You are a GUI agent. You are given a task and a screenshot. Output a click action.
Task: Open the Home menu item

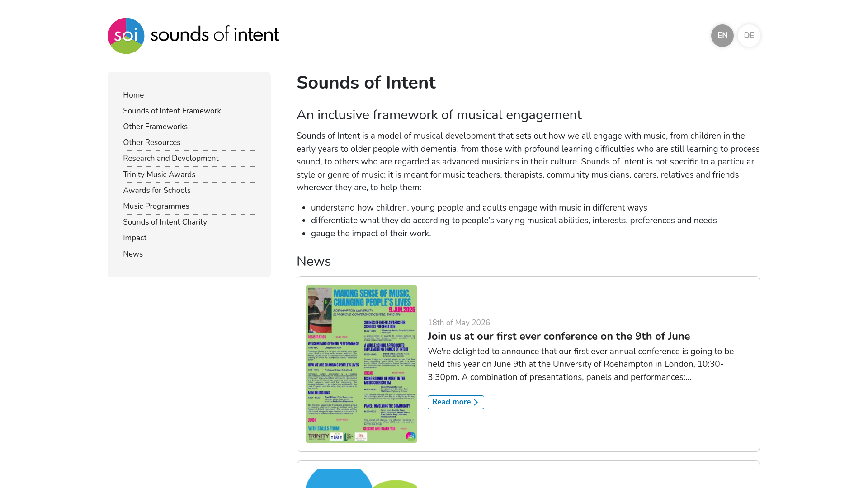point(189,95)
